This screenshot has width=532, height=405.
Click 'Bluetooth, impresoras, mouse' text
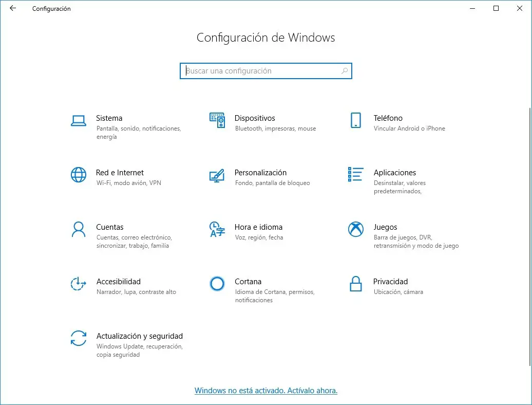coord(275,128)
